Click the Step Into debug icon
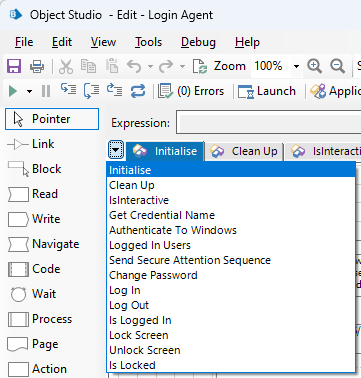The width and height of the screenshot is (361, 378). click(68, 90)
